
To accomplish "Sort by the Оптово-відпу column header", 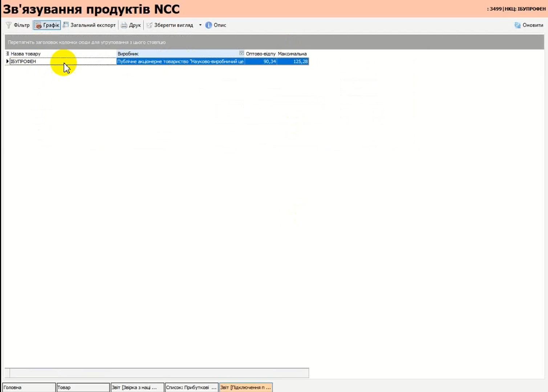I will point(260,54).
